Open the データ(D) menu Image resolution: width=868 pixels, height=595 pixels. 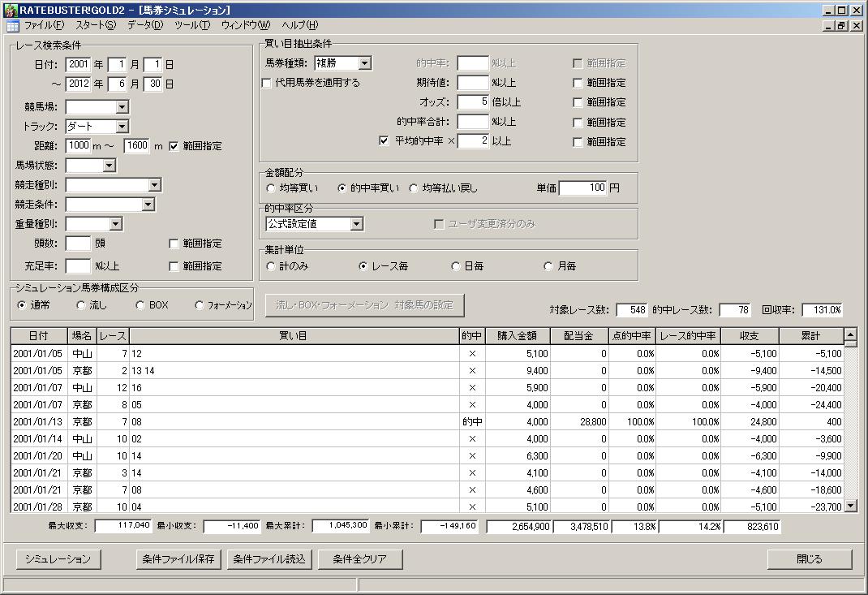pos(145,25)
